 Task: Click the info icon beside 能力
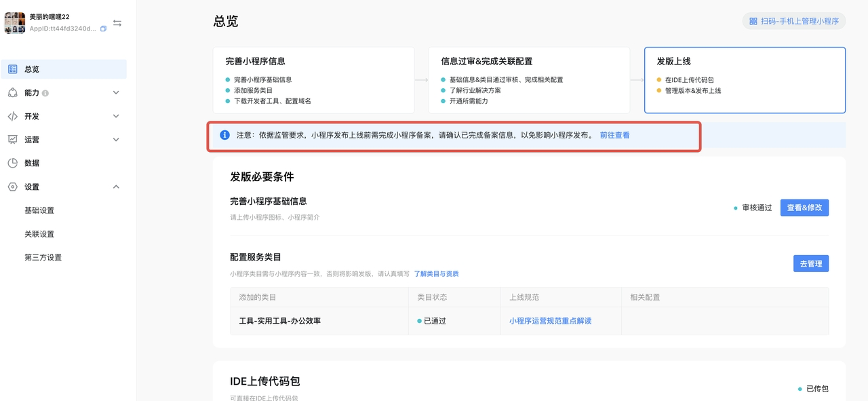(45, 93)
